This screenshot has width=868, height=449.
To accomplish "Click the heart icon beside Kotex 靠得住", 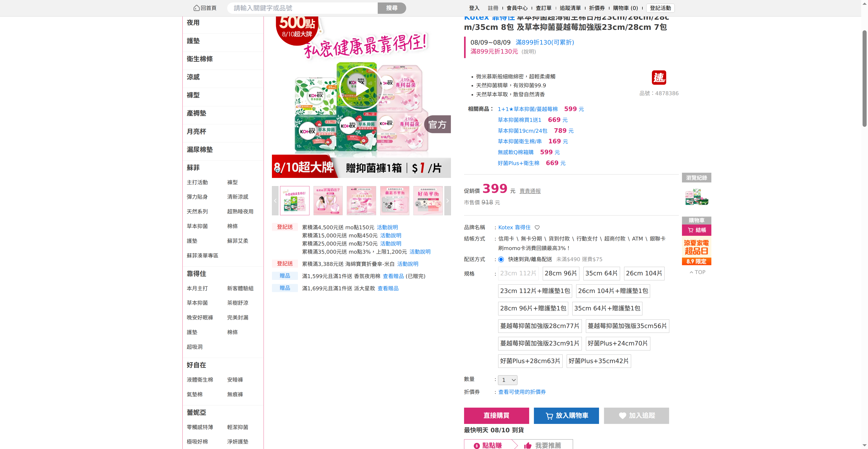I will tap(537, 227).
